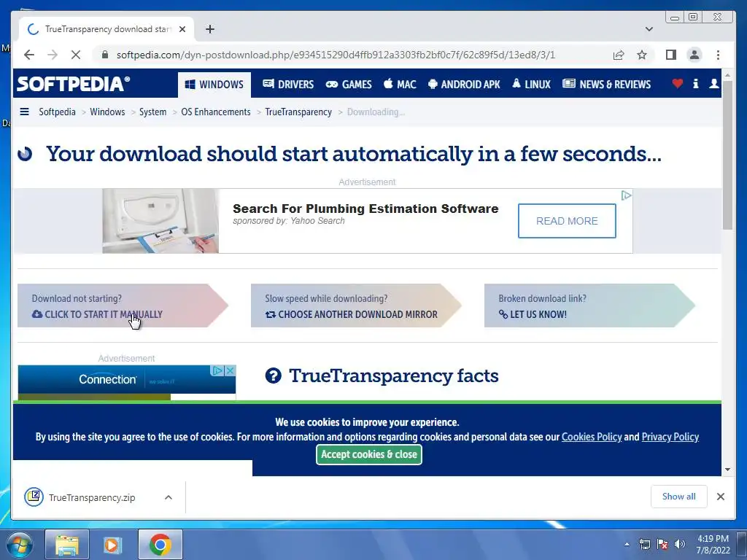
Task: Go back with the browser back arrow
Action: (x=29, y=55)
